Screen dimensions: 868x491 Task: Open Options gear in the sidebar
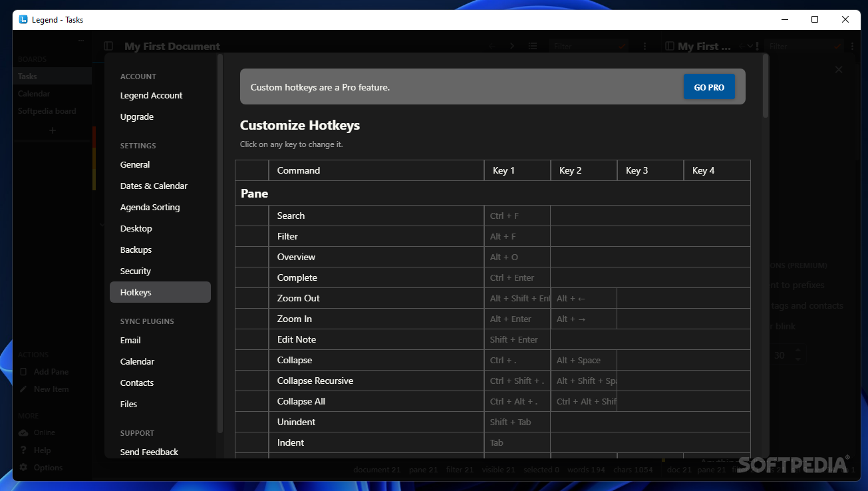[x=41, y=468]
